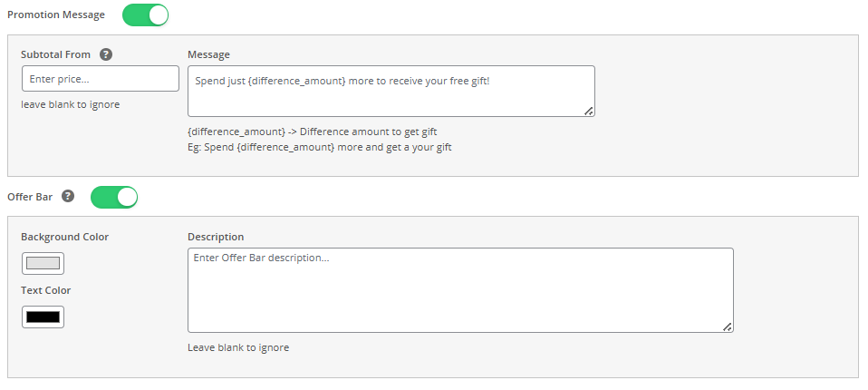
Task: Click the Offer Bar help icon
Action: (x=69, y=196)
